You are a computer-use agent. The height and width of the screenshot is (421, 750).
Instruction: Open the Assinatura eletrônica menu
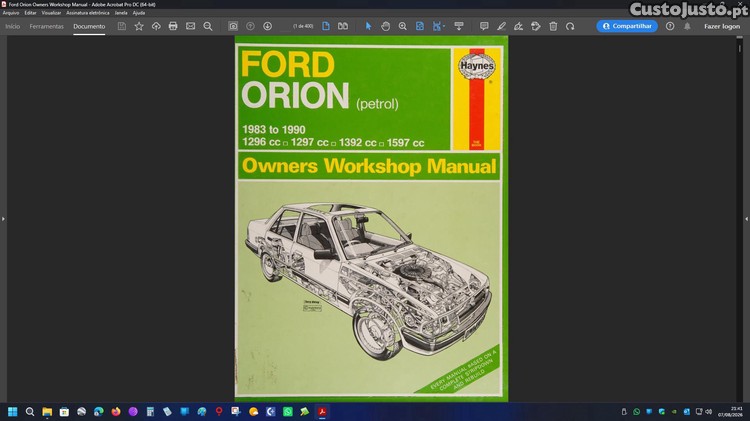tap(88, 13)
